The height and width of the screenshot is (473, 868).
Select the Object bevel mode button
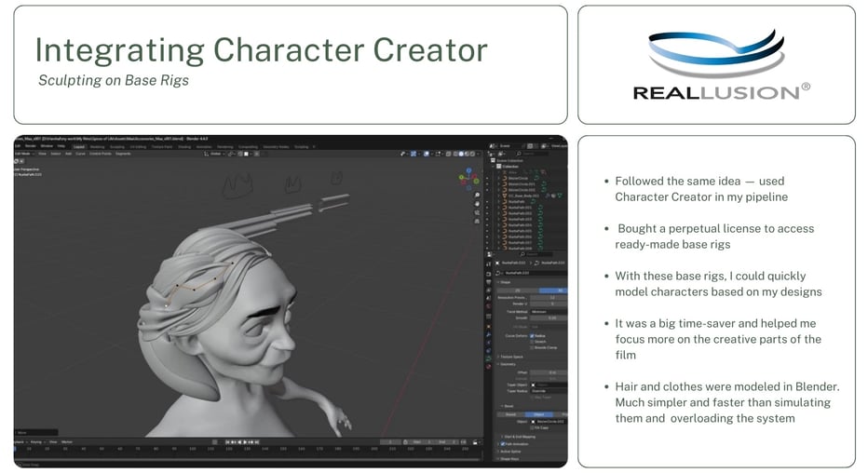click(x=538, y=414)
